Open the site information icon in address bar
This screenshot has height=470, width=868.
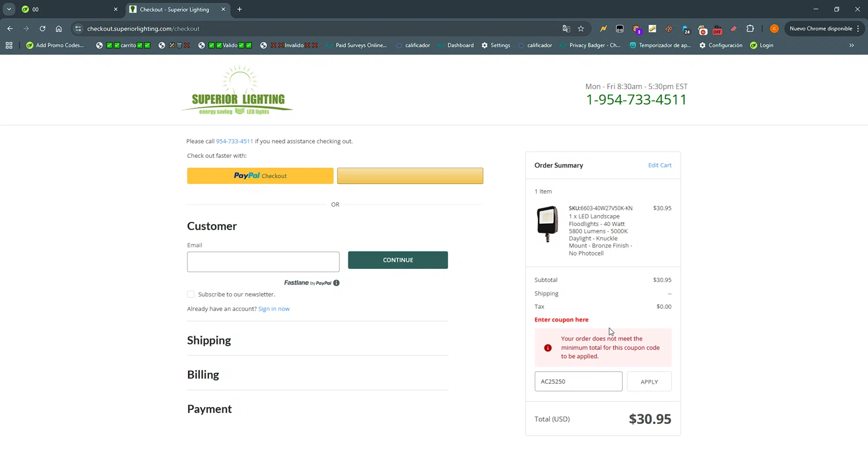click(x=78, y=28)
